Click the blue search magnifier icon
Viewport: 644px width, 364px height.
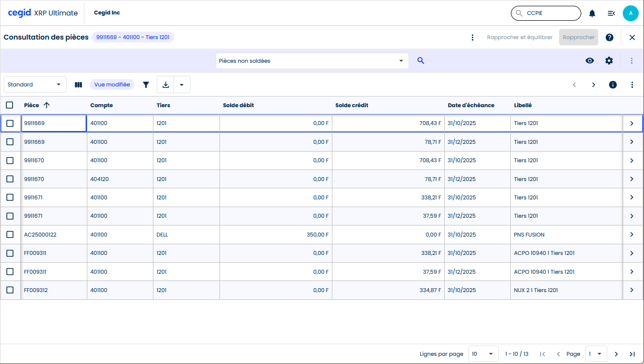click(x=421, y=61)
